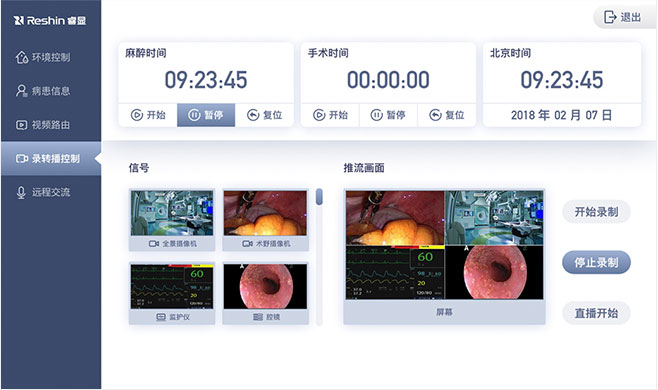Screen dimensions: 658x390
Task: Click the 退出 logout icon
Action: tap(610, 17)
